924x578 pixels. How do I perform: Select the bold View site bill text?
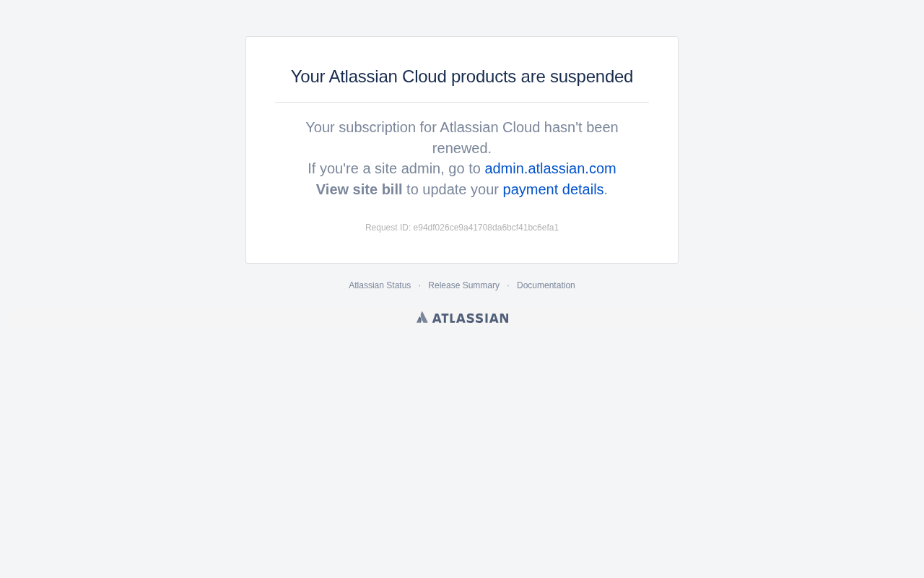click(x=359, y=189)
